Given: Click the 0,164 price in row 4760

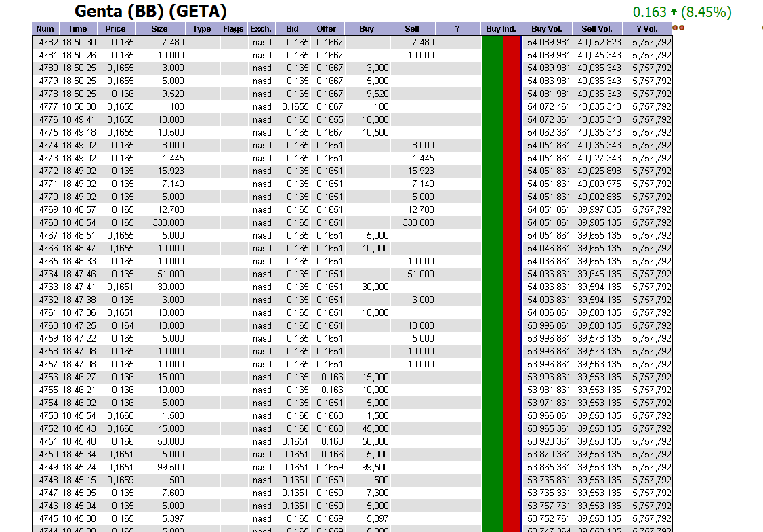Looking at the screenshot, I should coord(123,325).
